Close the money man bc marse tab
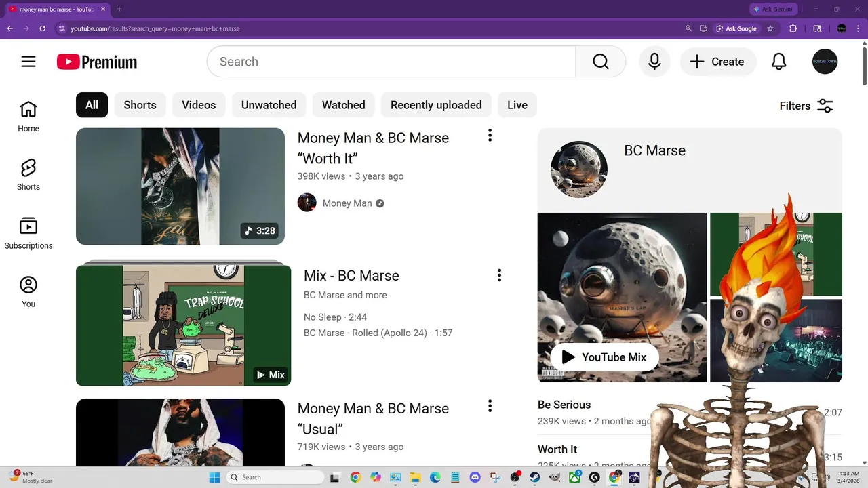 click(103, 9)
